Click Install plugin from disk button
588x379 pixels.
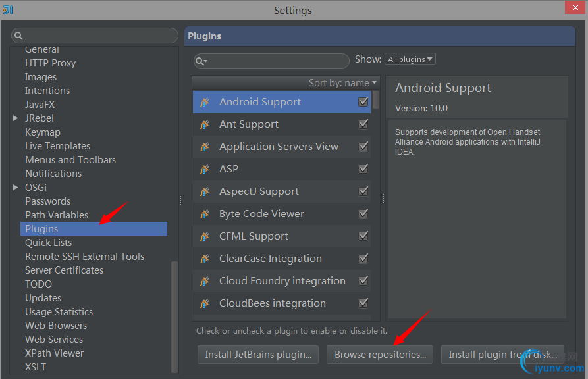(x=502, y=355)
